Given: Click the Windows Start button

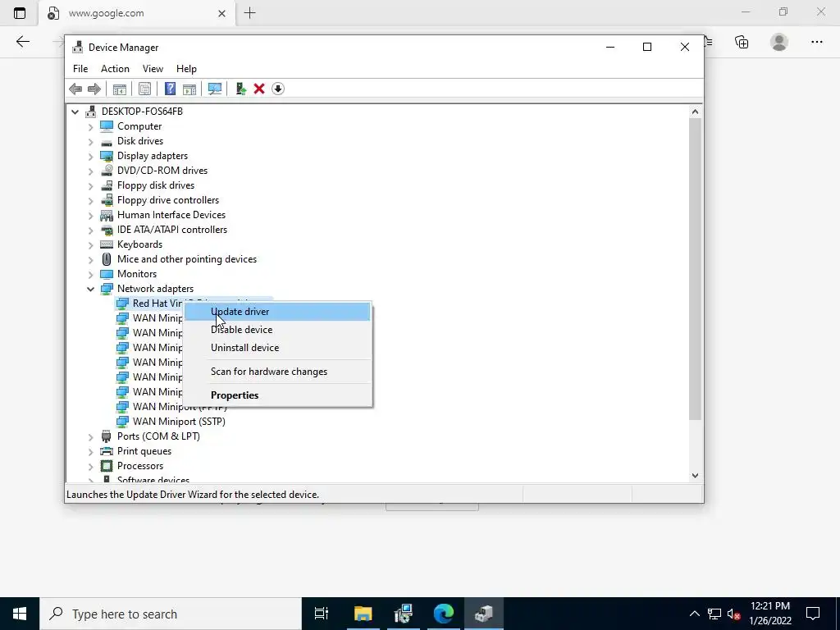Looking at the screenshot, I should coord(20,614).
